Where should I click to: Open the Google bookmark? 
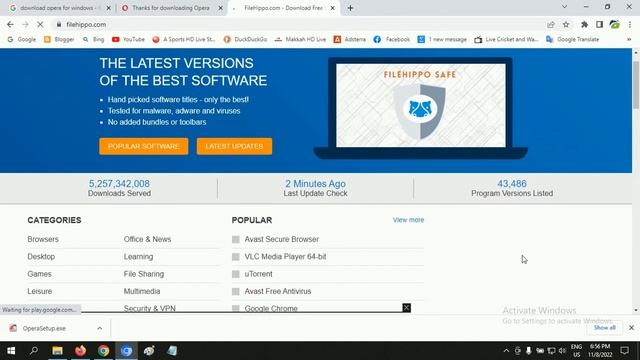(22, 39)
